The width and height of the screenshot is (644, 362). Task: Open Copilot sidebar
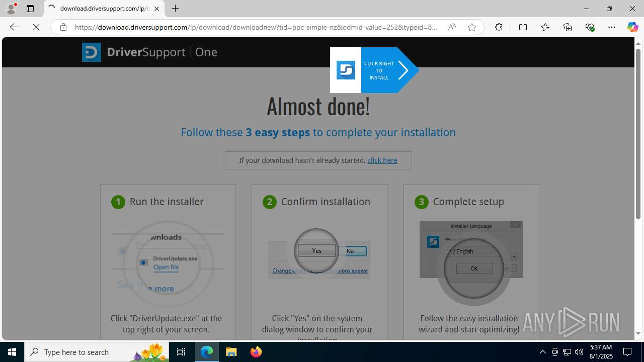click(632, 27)
